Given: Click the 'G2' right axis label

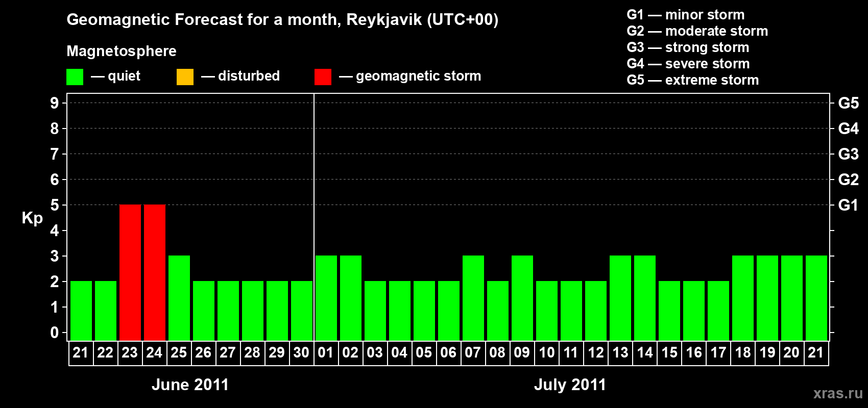Looking at the screenshot, I should (848, 180).
